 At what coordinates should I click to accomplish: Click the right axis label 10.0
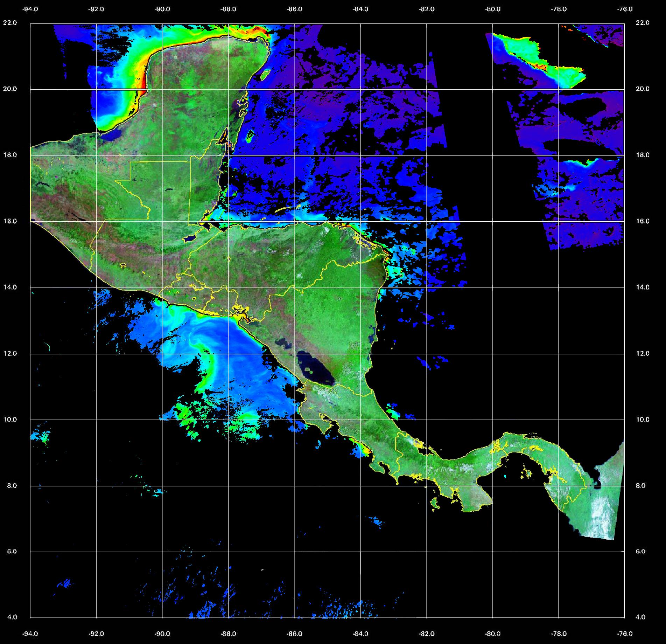(643, 419)
